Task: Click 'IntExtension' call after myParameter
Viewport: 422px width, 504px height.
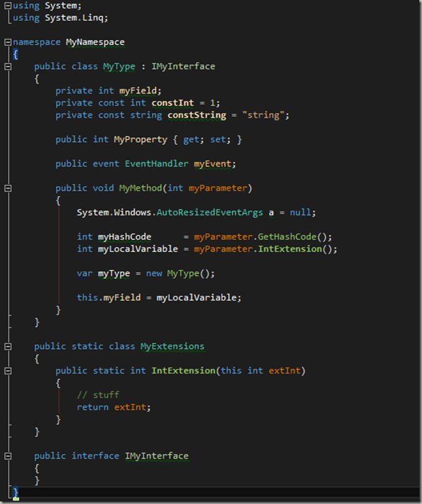Action: [x=290, y=249]
